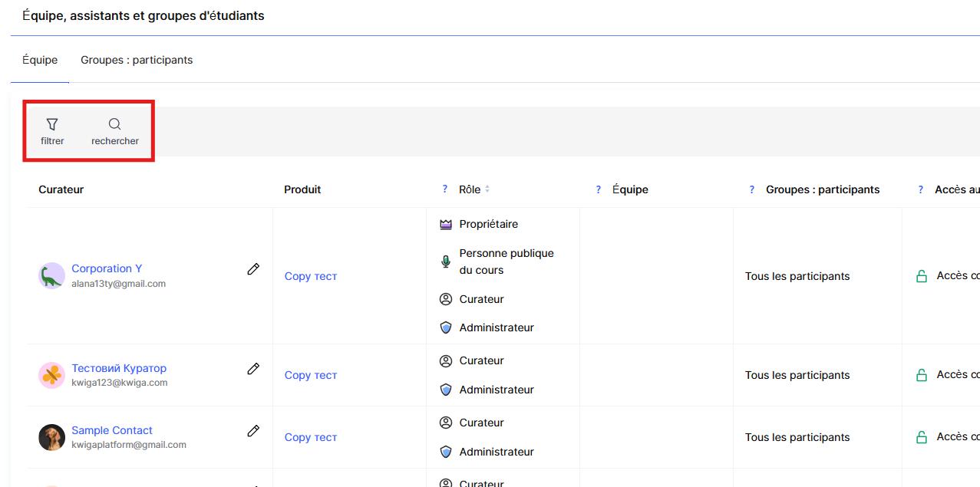980x487 pixels.
Task: Open help icon next to Équipe column
Action: tap(599, 189)
